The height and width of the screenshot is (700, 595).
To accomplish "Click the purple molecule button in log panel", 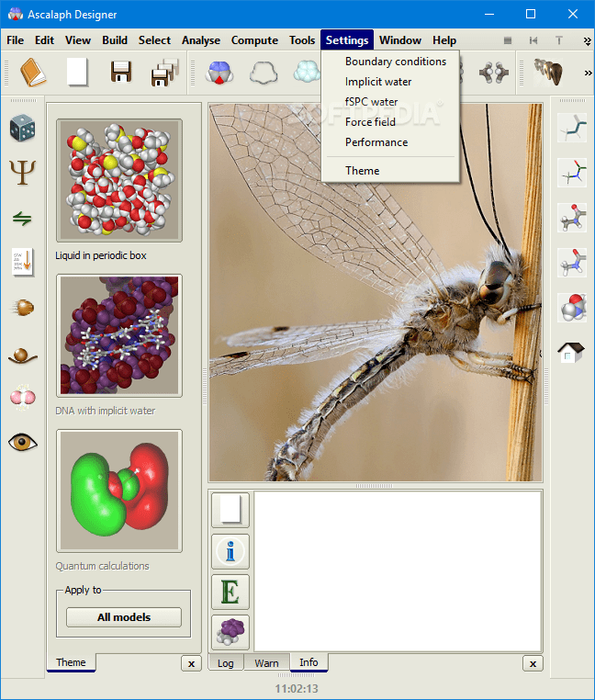I will (230, 633).
